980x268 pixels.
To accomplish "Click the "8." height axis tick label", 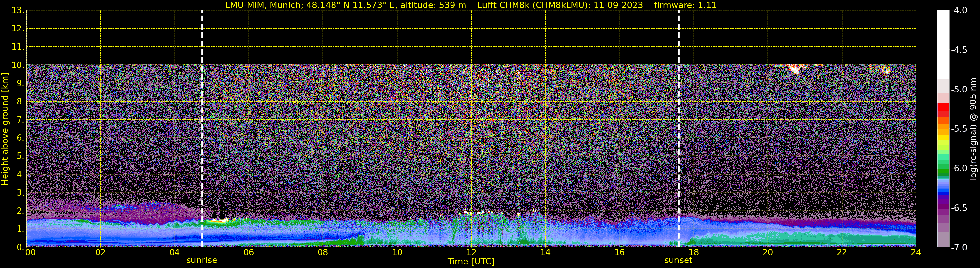I will 20,102.
